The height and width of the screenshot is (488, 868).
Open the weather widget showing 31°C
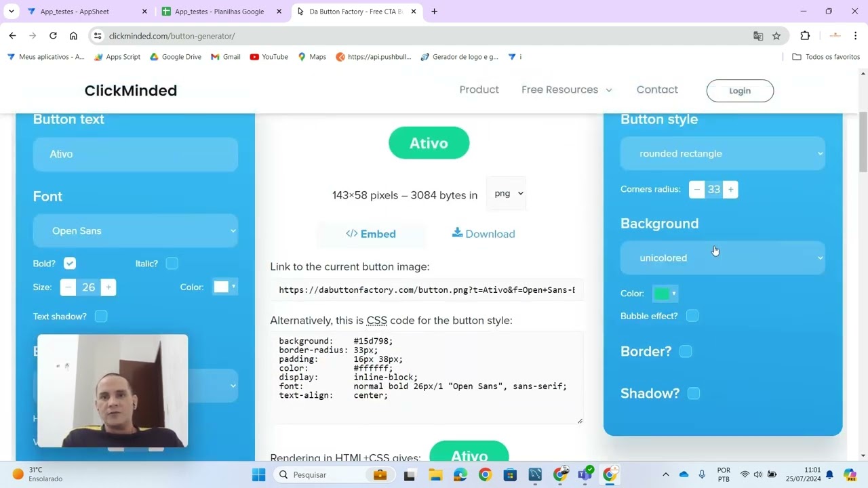click(x=38, y=474)
